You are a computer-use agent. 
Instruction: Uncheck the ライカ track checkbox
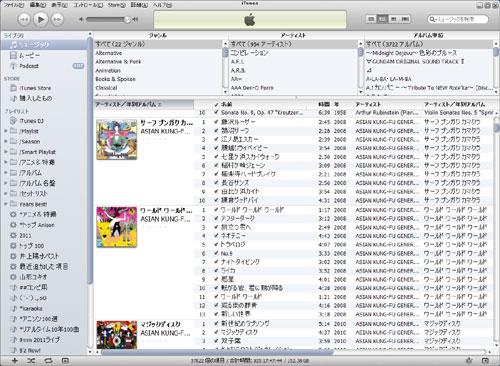pyautogui.click(x=217, y=271)
